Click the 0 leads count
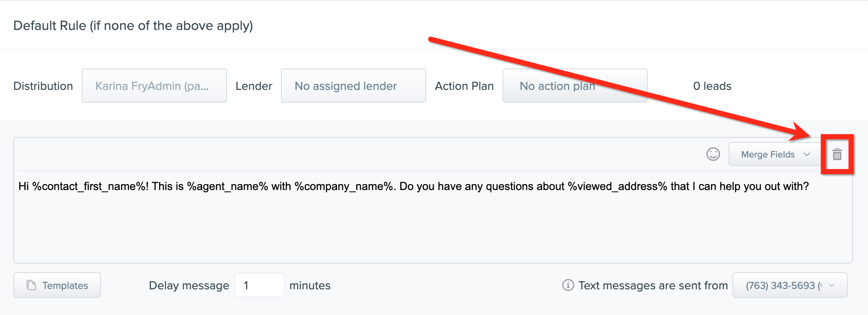This screenshot has height=315, width=868. point(712,86)
